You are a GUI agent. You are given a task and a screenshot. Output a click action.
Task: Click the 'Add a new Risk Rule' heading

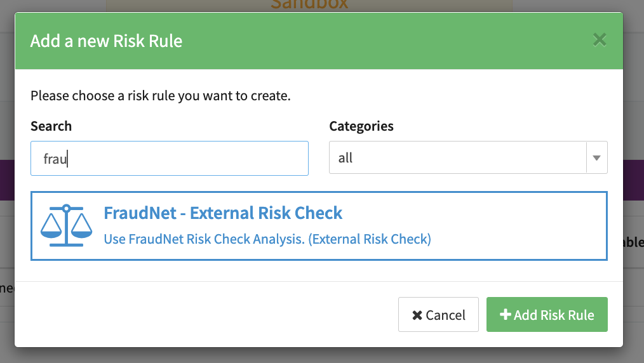point(106,41)
